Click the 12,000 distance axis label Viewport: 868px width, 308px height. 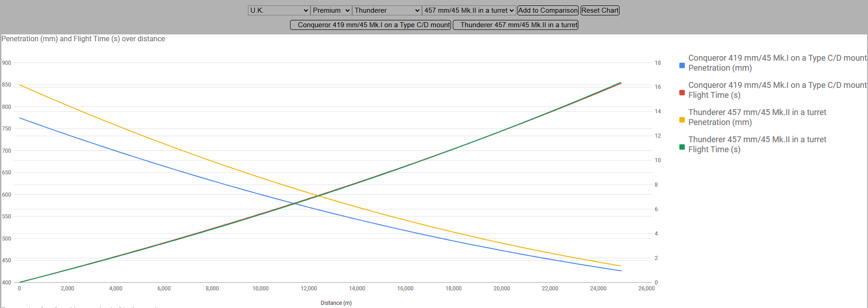click(x=309, y=289)
